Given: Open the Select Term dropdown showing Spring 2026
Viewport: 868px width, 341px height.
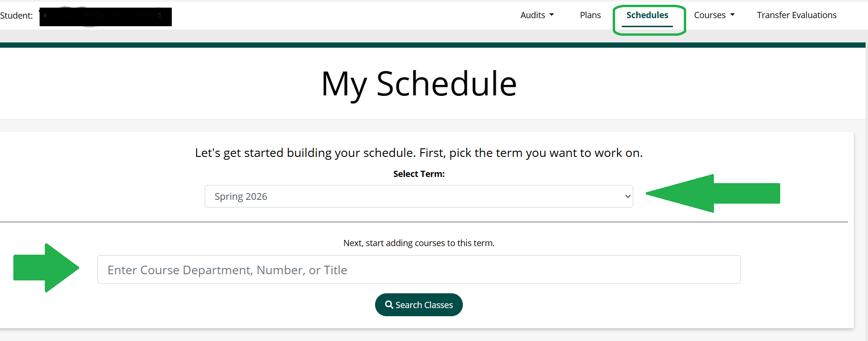Looking at the screenshot, I should (x=418, y=196).
